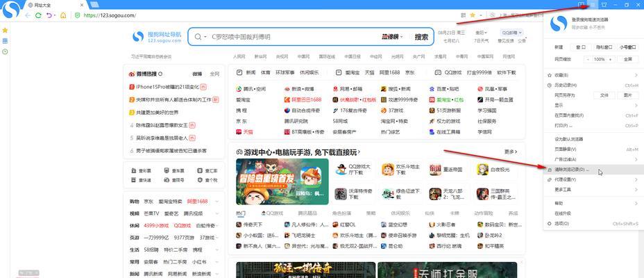
Task: Open the 沃泽特传奇下载 game icon
Action: pos(341,194)
